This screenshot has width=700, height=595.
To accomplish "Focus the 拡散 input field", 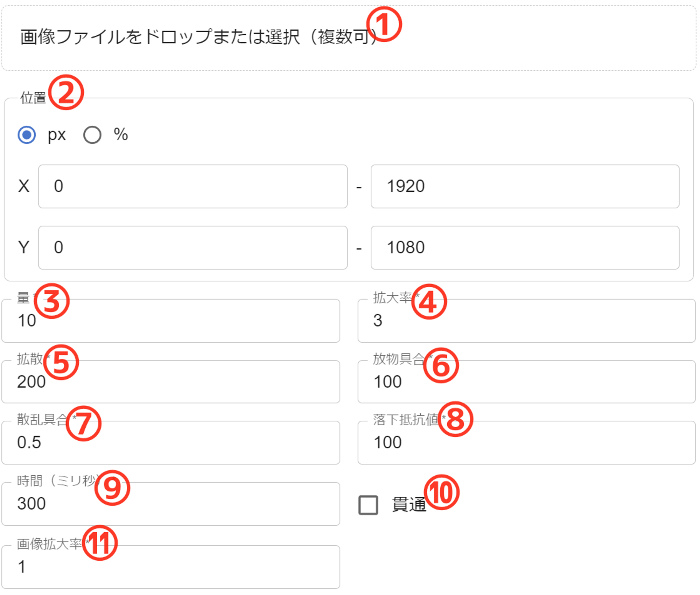I will click(171, 382).
